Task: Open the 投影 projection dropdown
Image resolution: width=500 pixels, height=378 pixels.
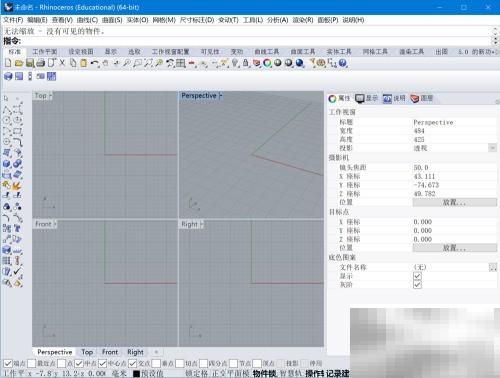Action: 492,148
